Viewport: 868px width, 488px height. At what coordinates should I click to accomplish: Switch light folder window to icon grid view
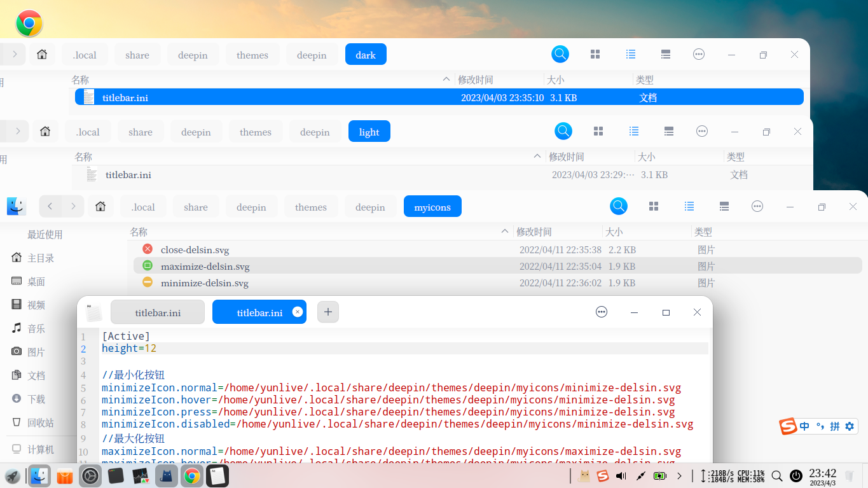[x=598, y=132]
